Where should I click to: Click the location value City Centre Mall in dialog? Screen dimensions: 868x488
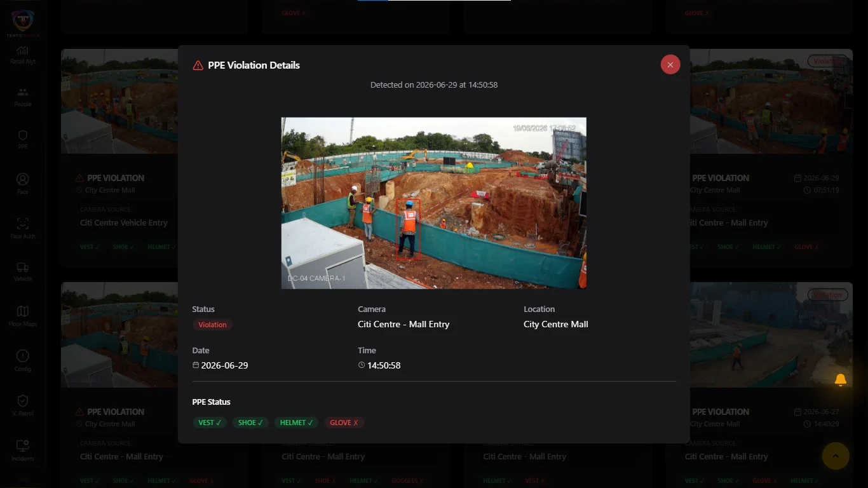point(556,324)
